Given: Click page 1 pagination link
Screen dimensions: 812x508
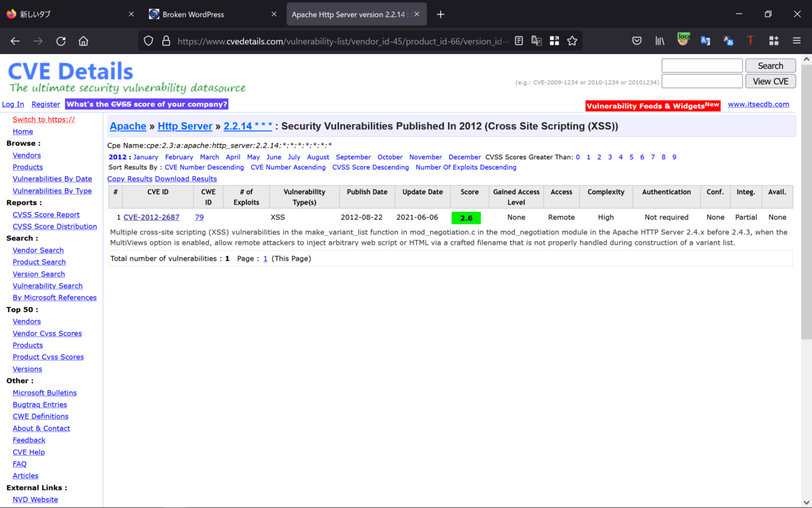Looking at the screenshot, I should 265,259.
